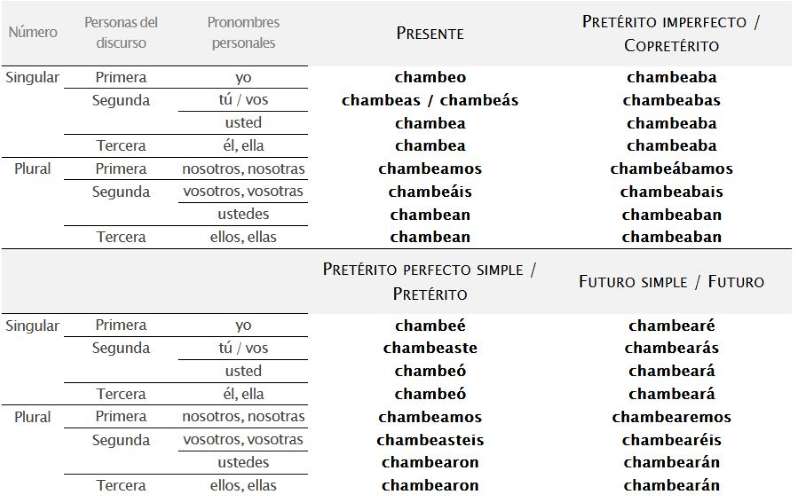Click the verb form chambeáis
The height and width of the screenshot is (496, 799).
(430, 192)
